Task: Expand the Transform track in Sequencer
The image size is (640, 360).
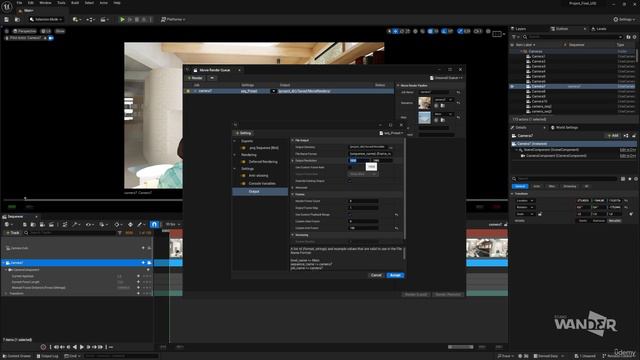Action: (6, 293)
